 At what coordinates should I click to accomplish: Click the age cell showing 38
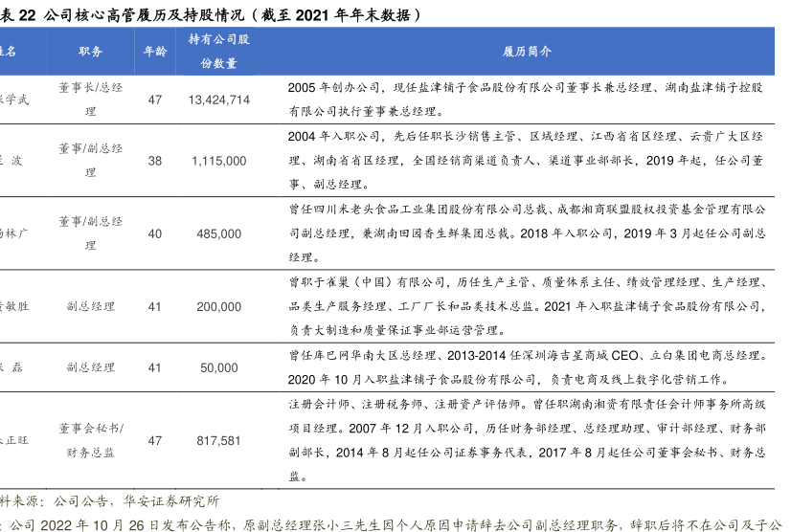pyautogui.click(x=155, y=162)
